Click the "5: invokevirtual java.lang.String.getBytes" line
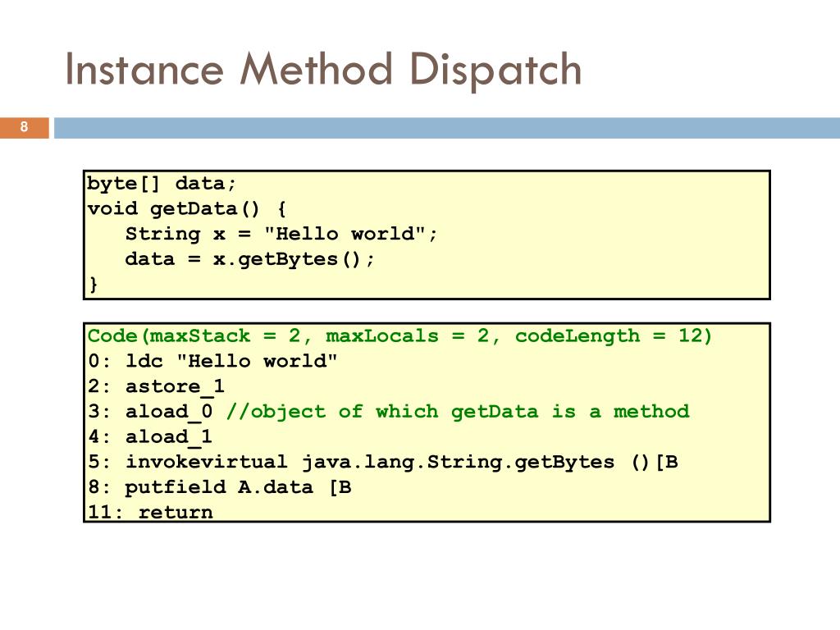 (x=383, y=463)
